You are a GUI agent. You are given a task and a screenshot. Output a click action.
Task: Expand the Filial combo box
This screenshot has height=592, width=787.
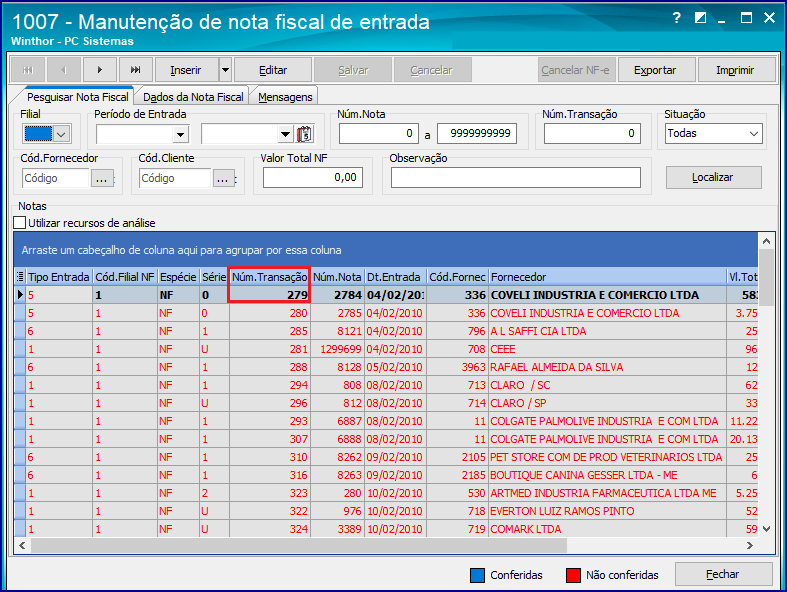[x=62, y=134]
